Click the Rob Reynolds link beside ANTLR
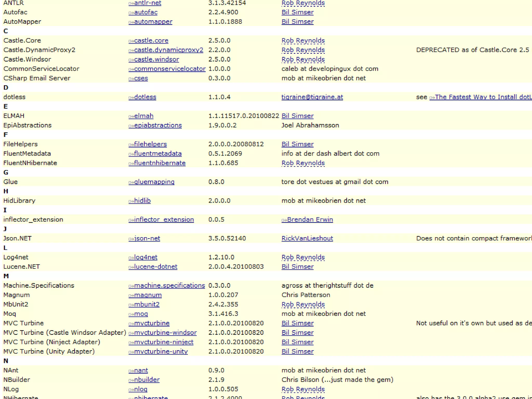 [303, 3]
